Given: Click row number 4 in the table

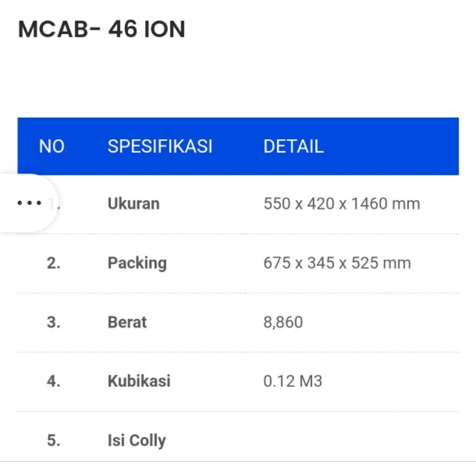Looking at the screenshot, I should [x=54, y=381].
